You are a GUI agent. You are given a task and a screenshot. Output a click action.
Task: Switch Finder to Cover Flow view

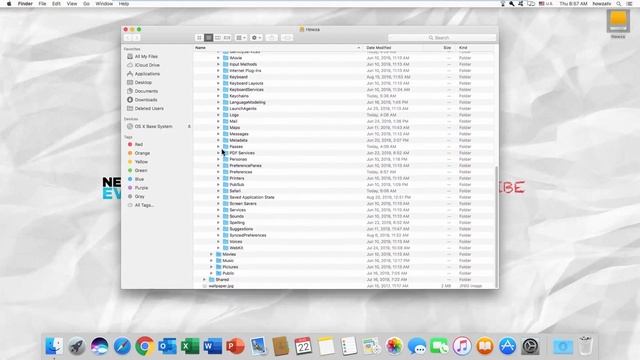227,38
